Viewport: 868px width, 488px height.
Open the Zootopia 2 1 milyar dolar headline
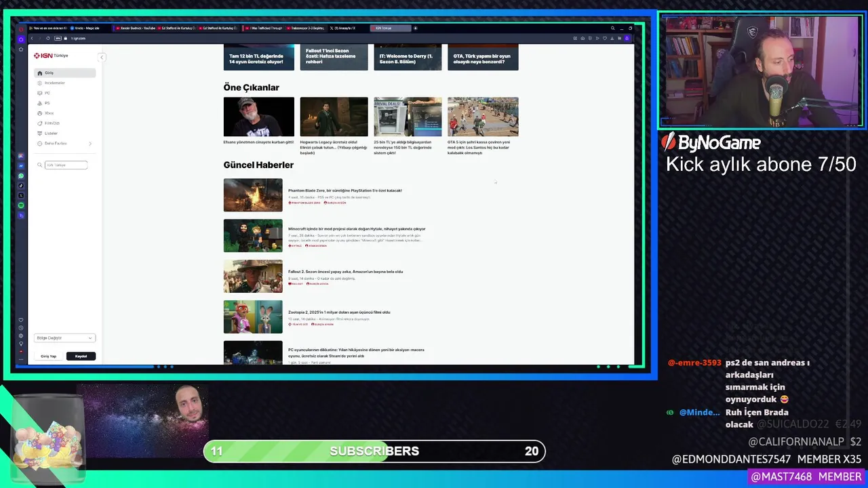point(339,312)
